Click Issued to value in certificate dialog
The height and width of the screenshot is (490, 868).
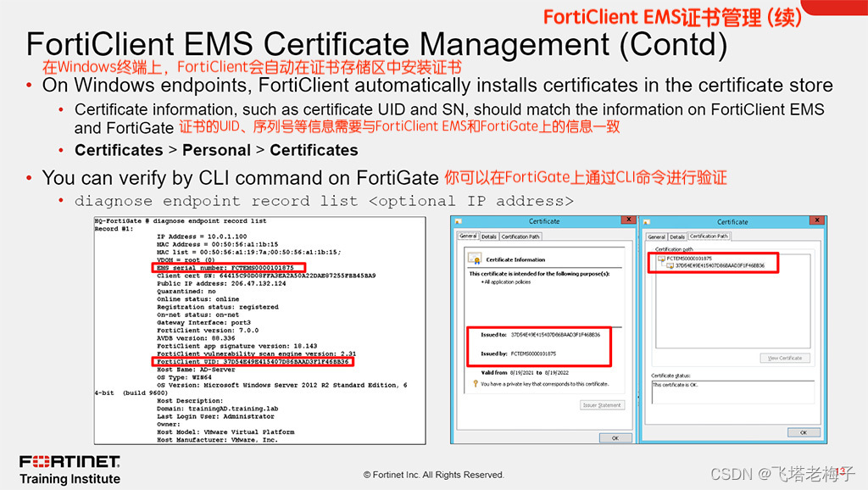click(555, 334)
